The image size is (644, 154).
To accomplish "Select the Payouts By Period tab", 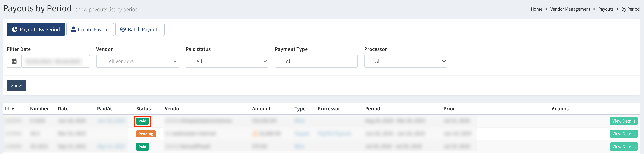I will point(36,30).
